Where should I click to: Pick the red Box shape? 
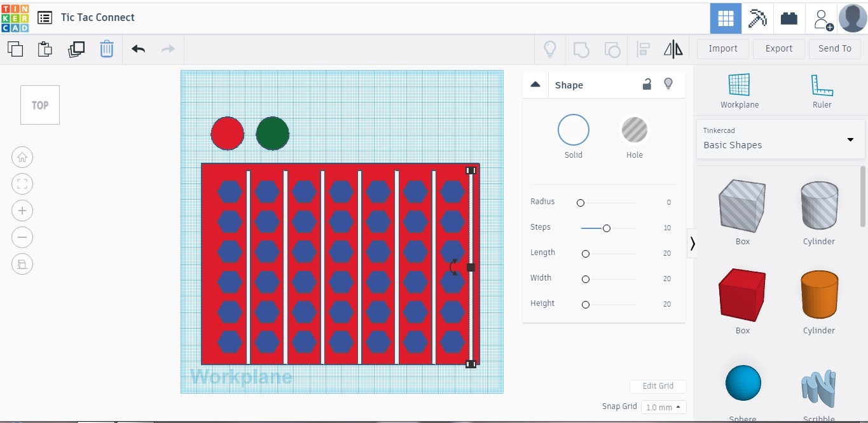(742, 295)
